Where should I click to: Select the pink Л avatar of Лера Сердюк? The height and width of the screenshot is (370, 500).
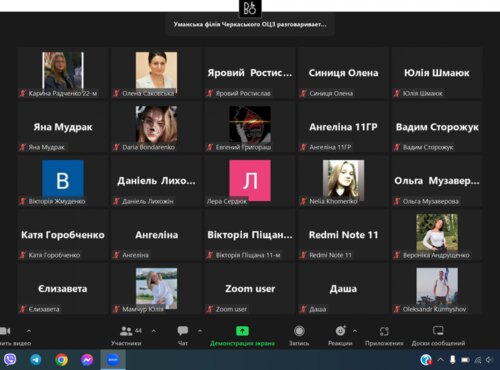250,180
